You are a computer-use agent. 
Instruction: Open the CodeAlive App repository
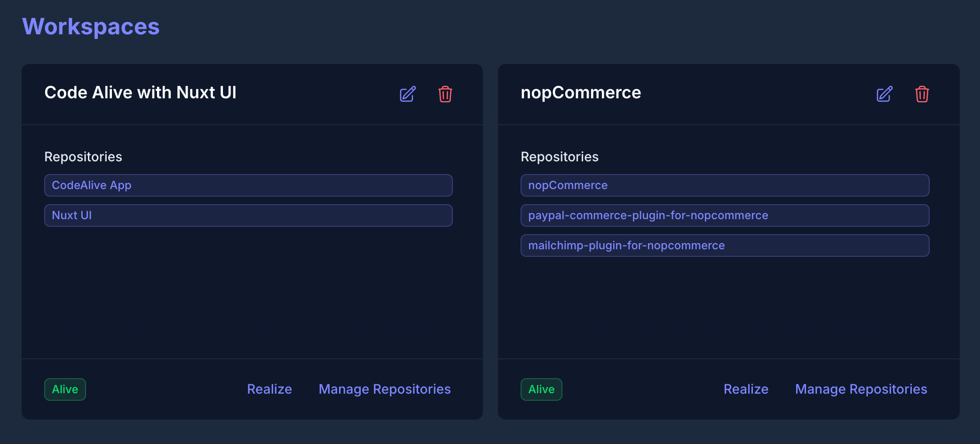pyautogui.click(x=248, y=185)
